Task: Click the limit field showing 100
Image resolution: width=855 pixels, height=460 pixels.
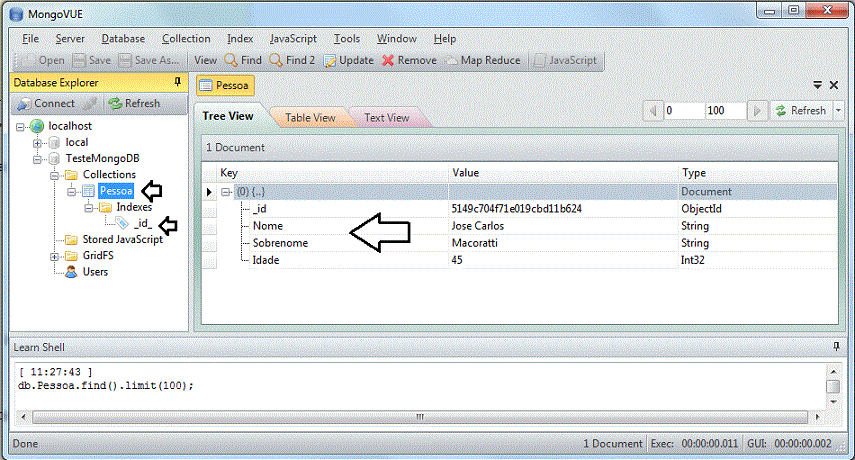Action: tap(725, 111)
